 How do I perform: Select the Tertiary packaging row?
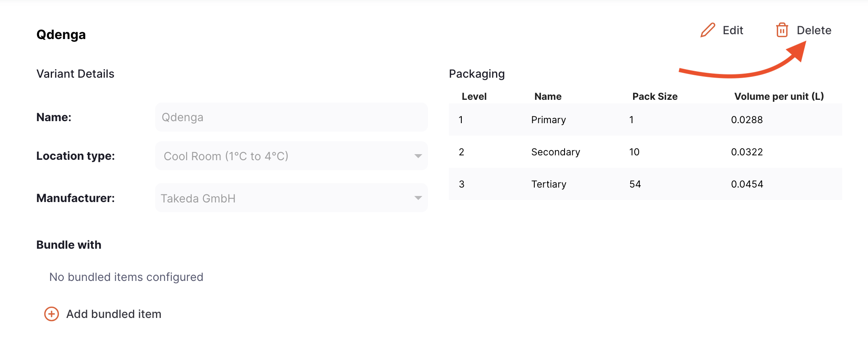click(645, 184)
